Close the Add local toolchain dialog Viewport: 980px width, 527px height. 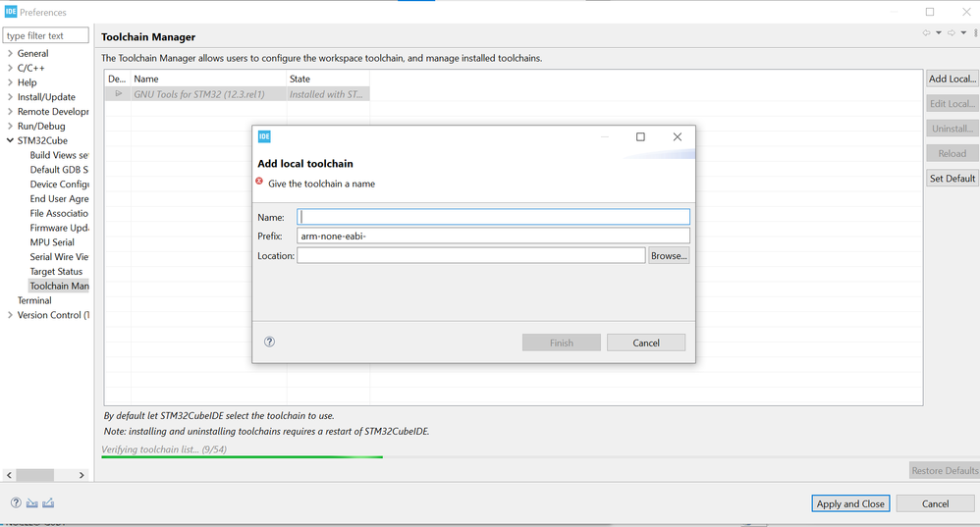click(x=677, y=136)
